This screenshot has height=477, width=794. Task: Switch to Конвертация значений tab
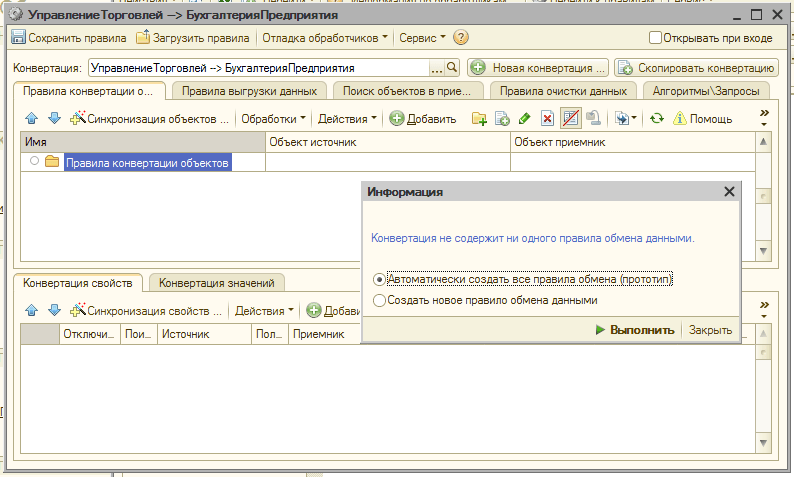point(217,283)
